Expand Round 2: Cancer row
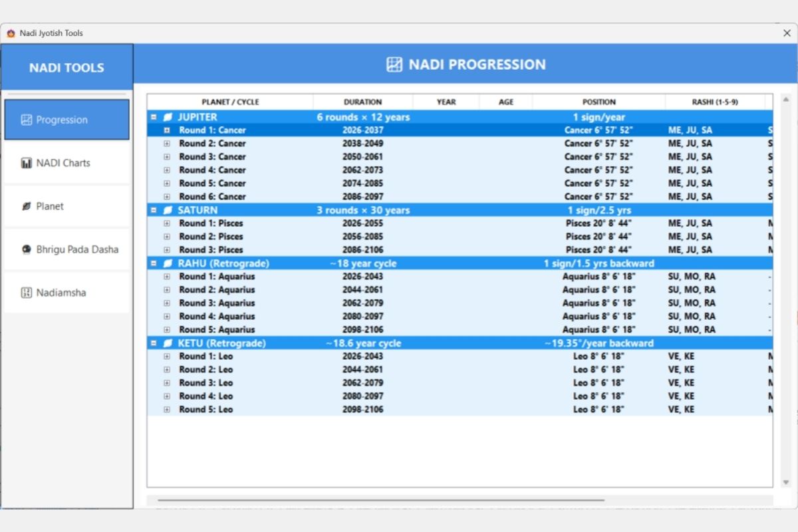Screen dimensions: 798x532 point(167,144)
